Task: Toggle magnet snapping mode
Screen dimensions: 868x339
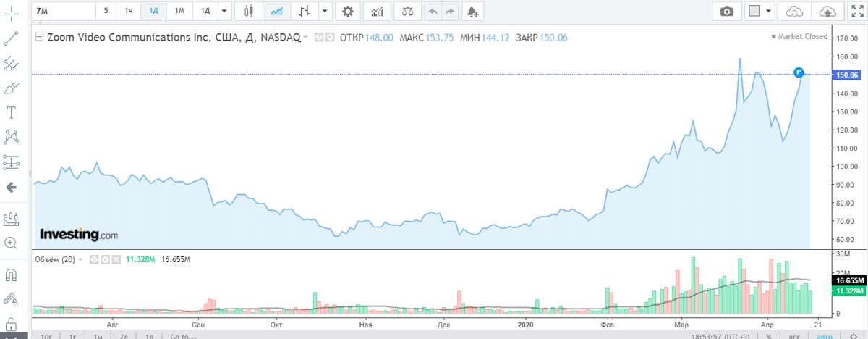Action: (11, 275)
